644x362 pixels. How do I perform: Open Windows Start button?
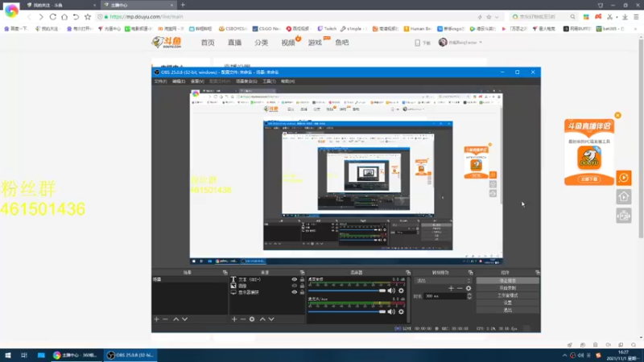coord(8,356)
